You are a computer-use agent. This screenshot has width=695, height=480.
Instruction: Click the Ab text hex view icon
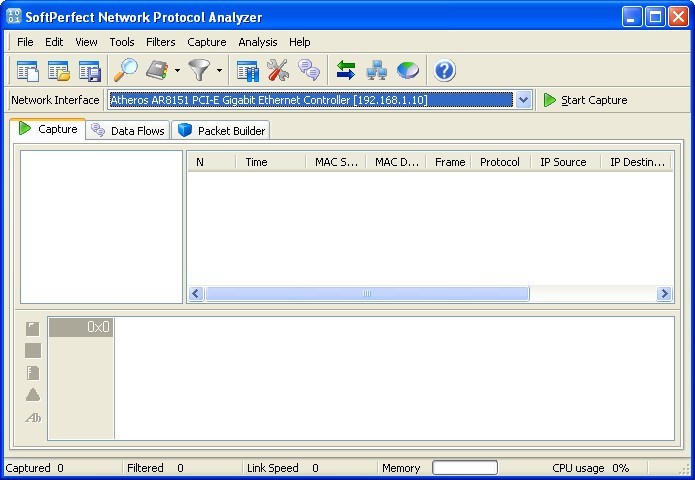(33, 418)
